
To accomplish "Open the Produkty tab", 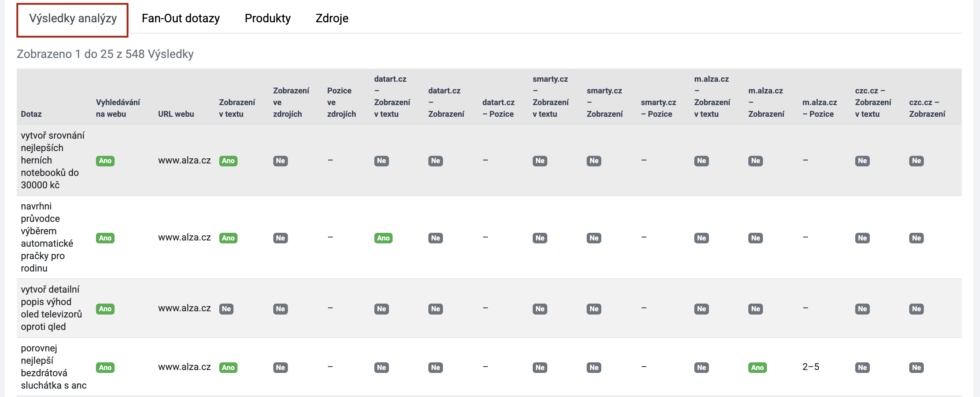I will click(267, 19).
